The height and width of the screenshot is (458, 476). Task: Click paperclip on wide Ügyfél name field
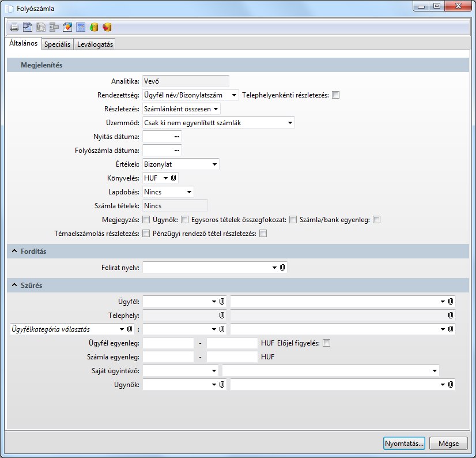click(x=451, y=302)
